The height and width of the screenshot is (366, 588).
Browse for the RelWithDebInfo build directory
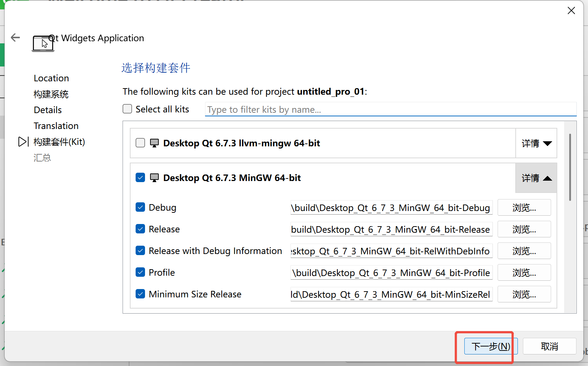pyautogui.click(x=524, y=251)
